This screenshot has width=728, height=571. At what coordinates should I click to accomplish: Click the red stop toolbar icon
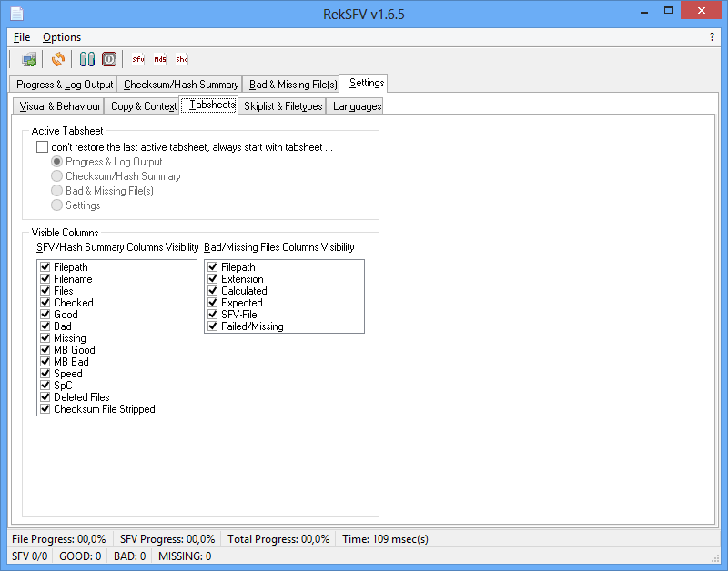(x=109, y=59)
